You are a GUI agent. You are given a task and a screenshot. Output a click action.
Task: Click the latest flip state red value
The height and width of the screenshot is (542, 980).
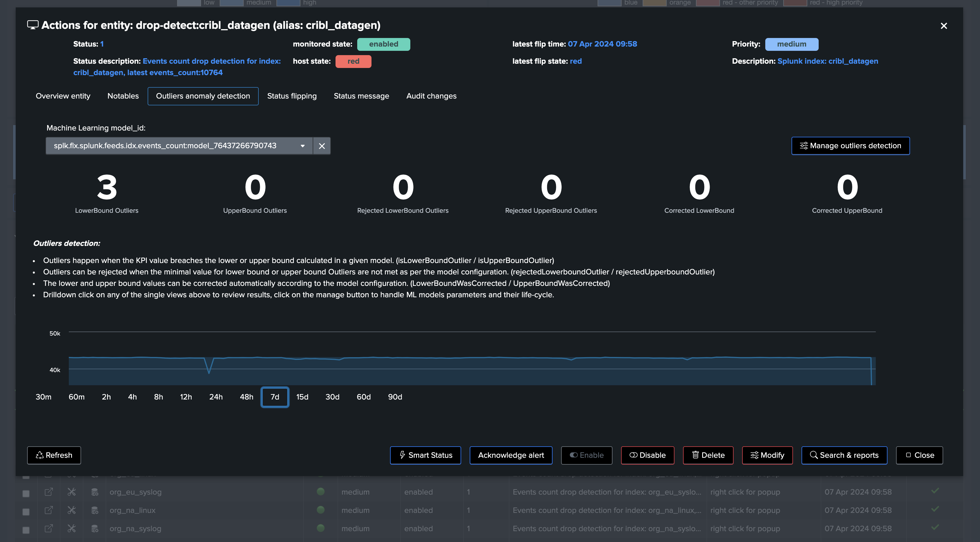point(576,61)
